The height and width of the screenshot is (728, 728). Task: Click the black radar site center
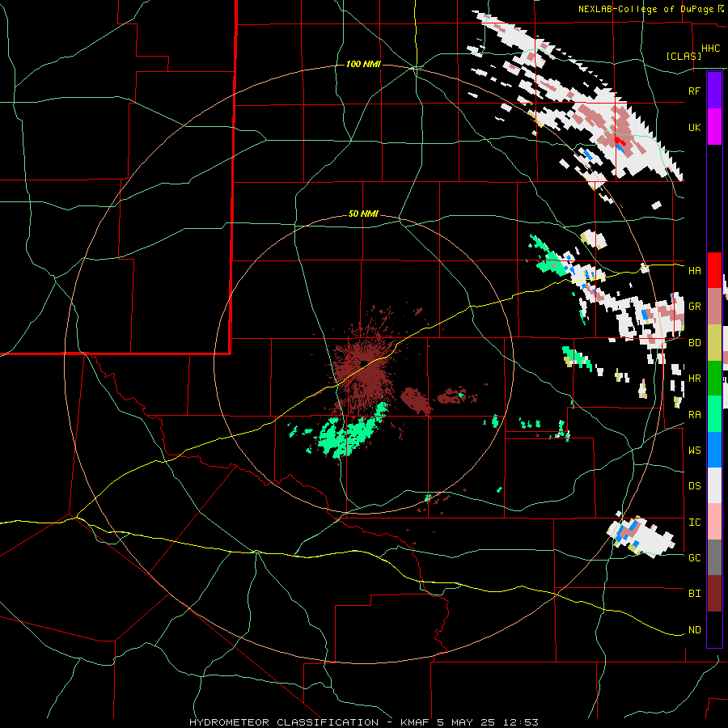365,362
